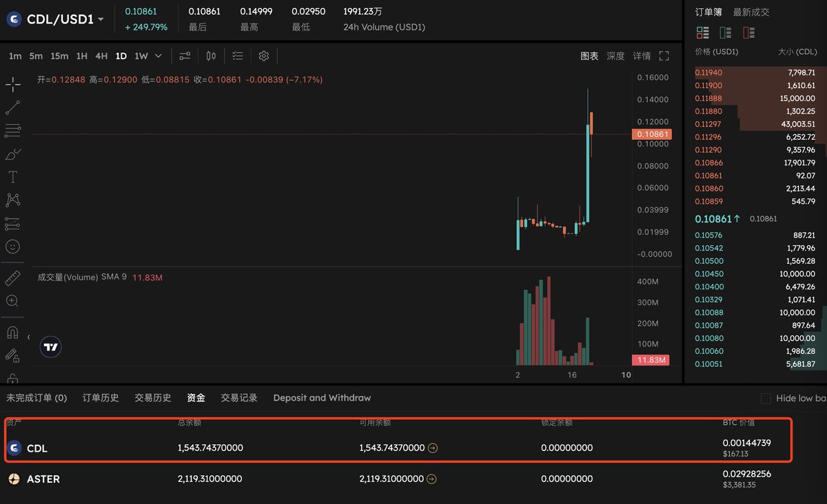Open the chart patterns tool
The height and width of the screenshot is (504, 827).
point(12,200)
